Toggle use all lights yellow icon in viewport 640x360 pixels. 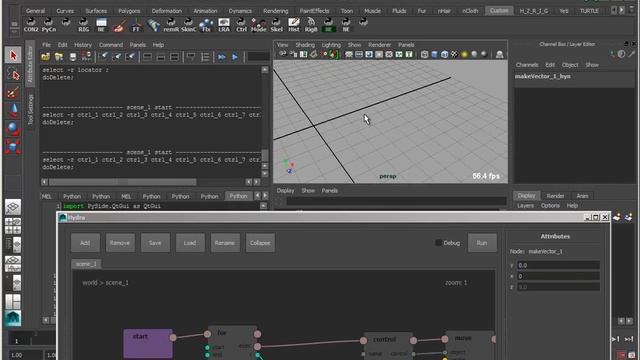(464, 54)
